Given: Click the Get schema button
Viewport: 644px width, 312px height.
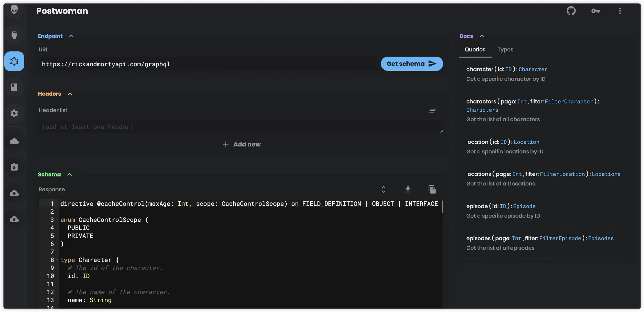Looking at the screenshot, I should 412,64.
